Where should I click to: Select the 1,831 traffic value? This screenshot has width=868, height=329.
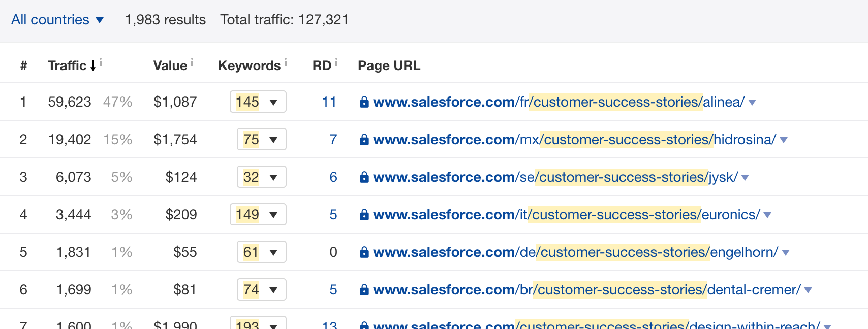pyautogui.click(x=74, y=252)
